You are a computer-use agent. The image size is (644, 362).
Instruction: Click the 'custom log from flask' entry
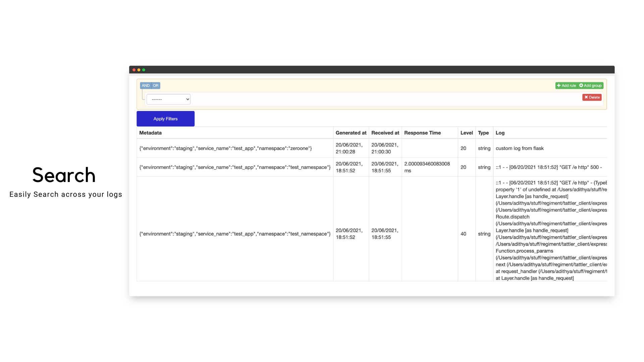pos(519,148)
